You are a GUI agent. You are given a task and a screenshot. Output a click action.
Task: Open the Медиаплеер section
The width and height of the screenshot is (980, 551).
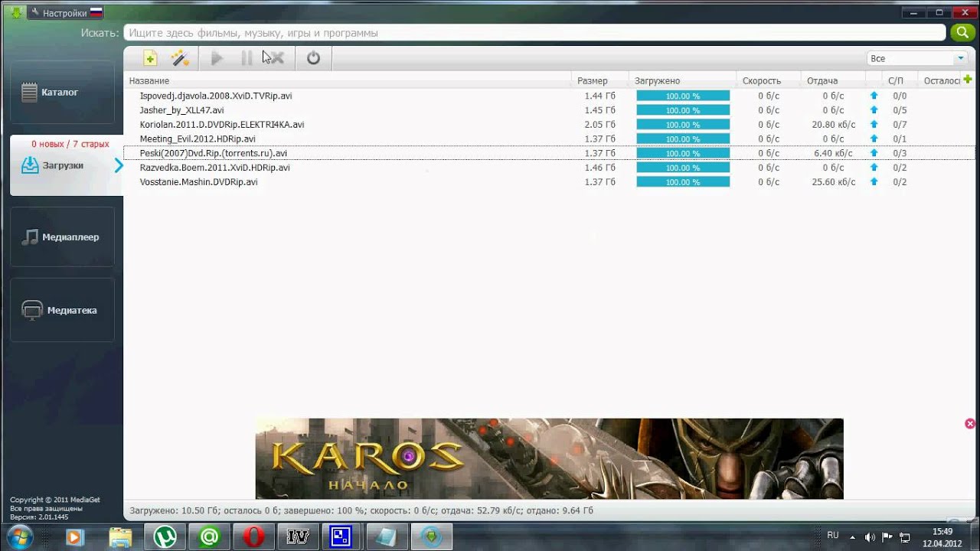click(62, 237)
